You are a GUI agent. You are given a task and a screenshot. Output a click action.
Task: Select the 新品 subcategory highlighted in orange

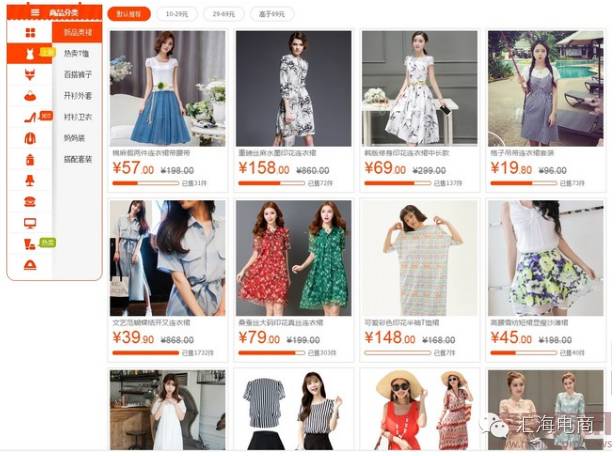(x=77, y=33)
